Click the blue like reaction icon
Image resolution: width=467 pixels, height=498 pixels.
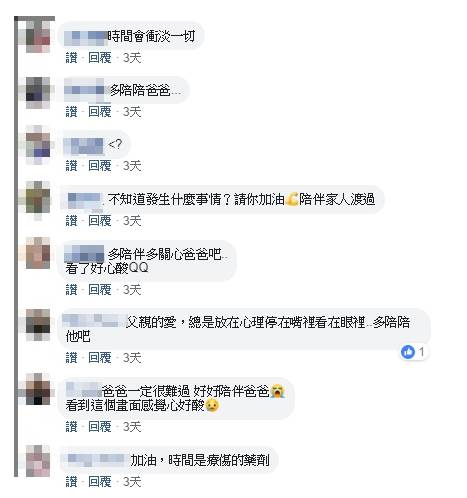coord(408,352)
